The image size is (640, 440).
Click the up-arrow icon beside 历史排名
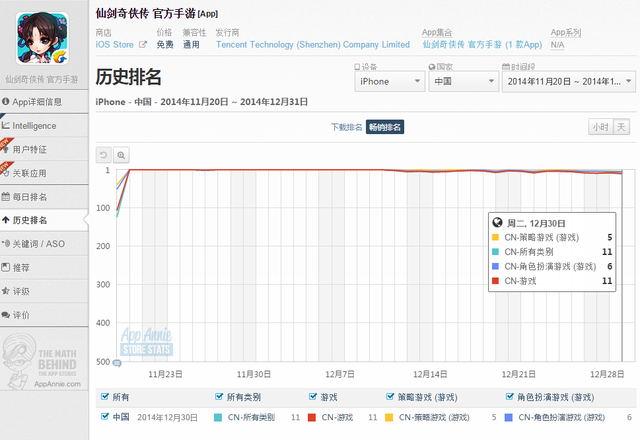pyautogui.click(x=6, y=220)
